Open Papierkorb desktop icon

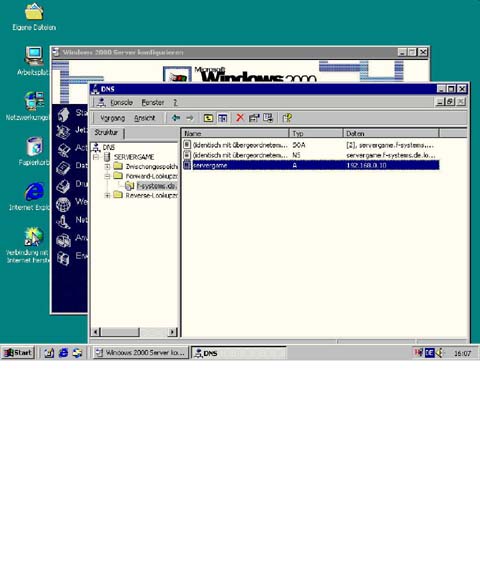coord(34,151)
